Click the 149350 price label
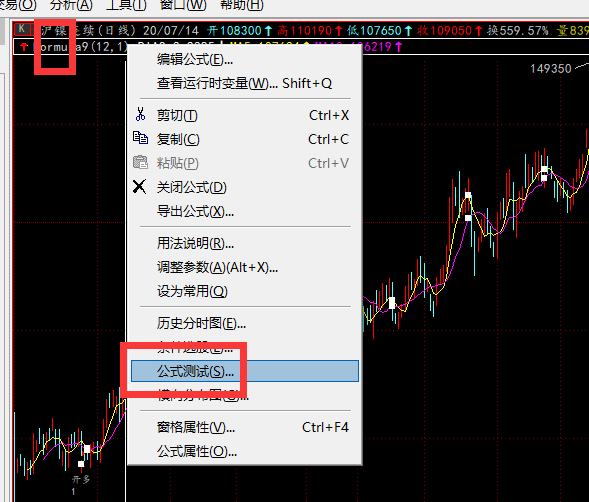This screenshot has width=589, height=502. [x=551, y=69]
